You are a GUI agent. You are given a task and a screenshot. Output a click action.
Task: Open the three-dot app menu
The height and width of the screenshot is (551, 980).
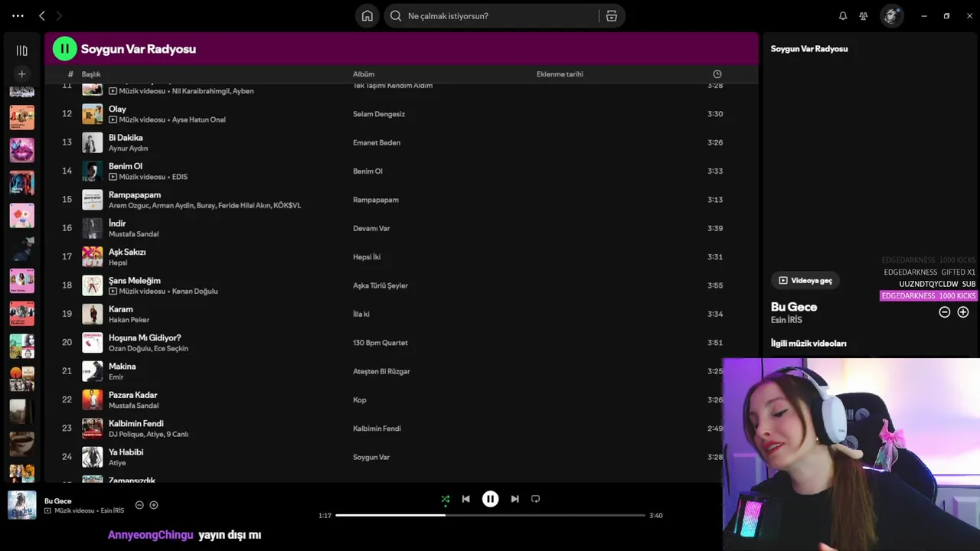click(x=18, y=15)
